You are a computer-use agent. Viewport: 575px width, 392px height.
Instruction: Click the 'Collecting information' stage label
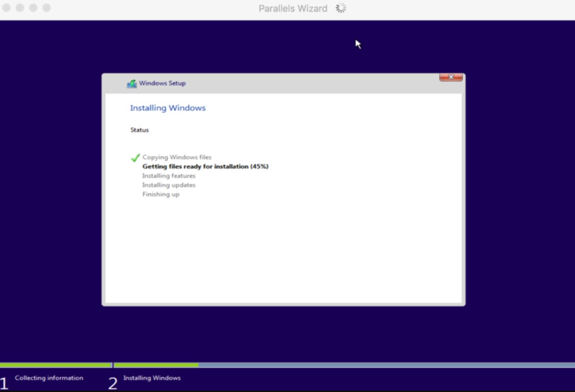tap(49, 378)
